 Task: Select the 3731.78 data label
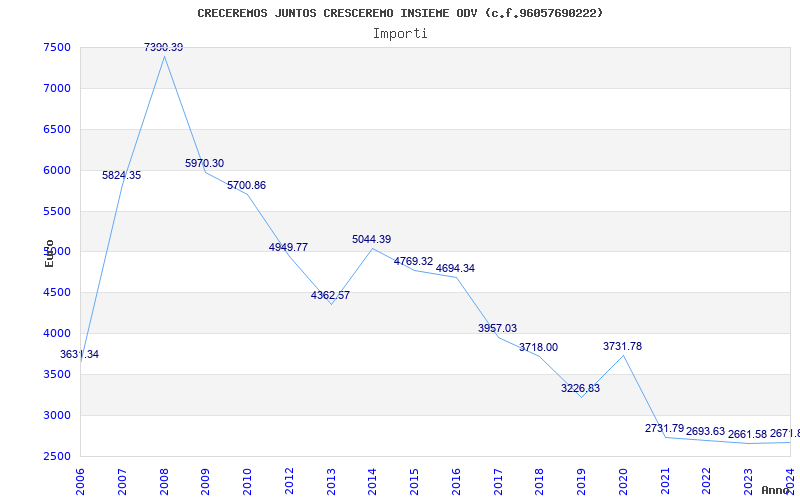[622, 346]
